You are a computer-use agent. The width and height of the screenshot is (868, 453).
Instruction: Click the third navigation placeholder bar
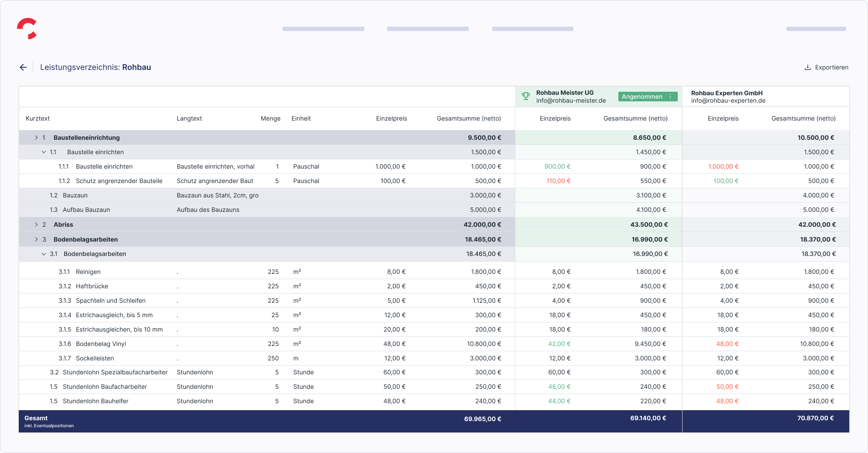coord(533,29)
